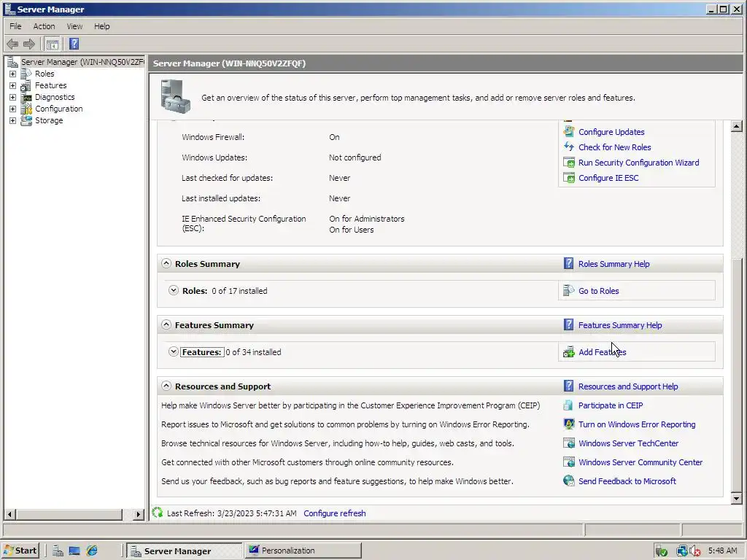Open the View menu
The image size is (747, 560).
pyautogui.click(x=74, y=26)
